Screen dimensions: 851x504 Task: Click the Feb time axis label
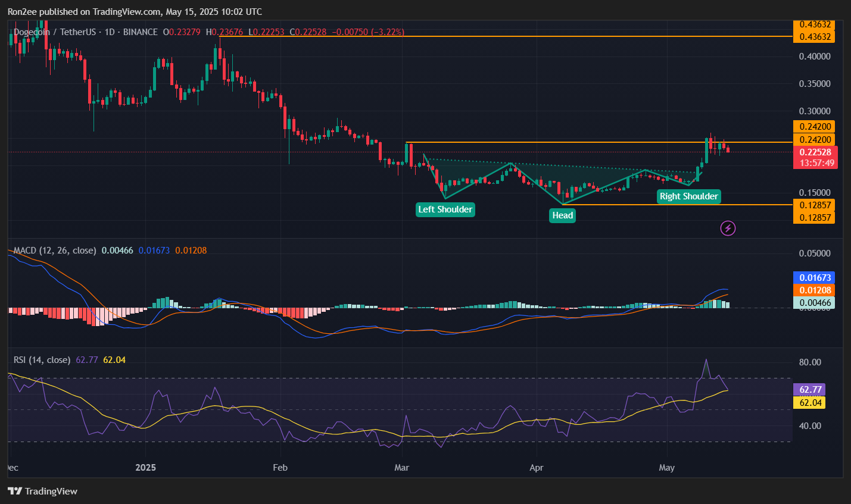[280, 468]
